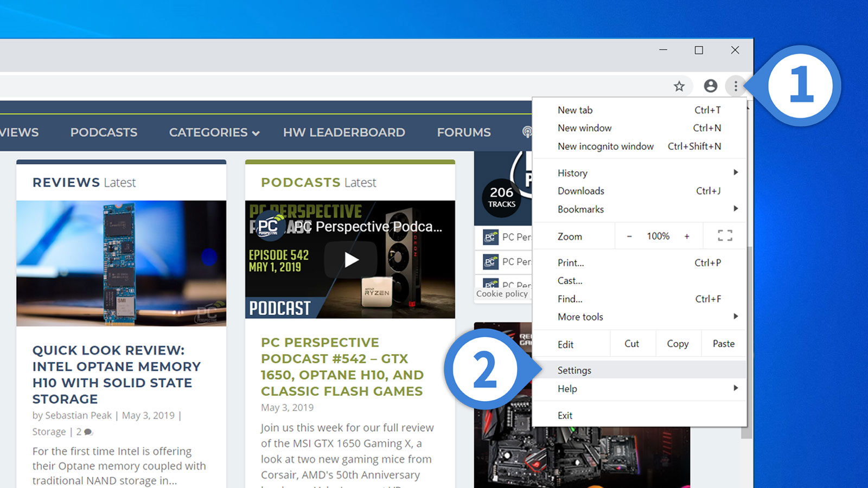868x488 pixels.
Task: Select Print... in the menu
Action: pyautogui.click(x=639, y=262)
